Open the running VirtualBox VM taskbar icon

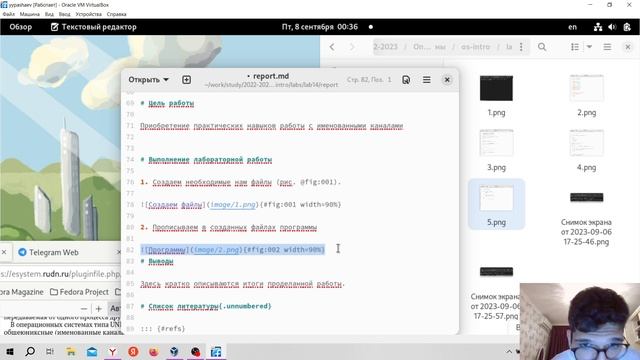[216, 351]
